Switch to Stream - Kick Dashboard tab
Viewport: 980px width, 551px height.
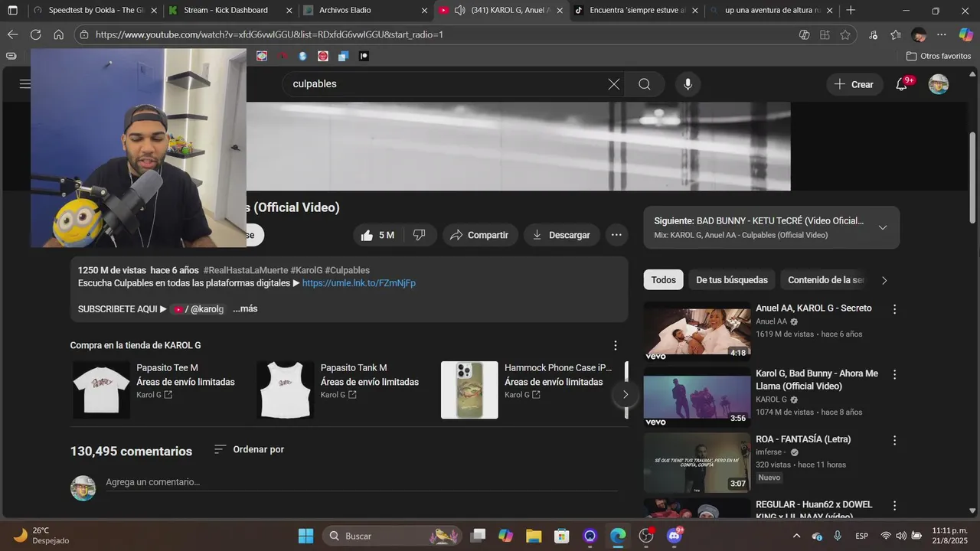pos(230,11)
